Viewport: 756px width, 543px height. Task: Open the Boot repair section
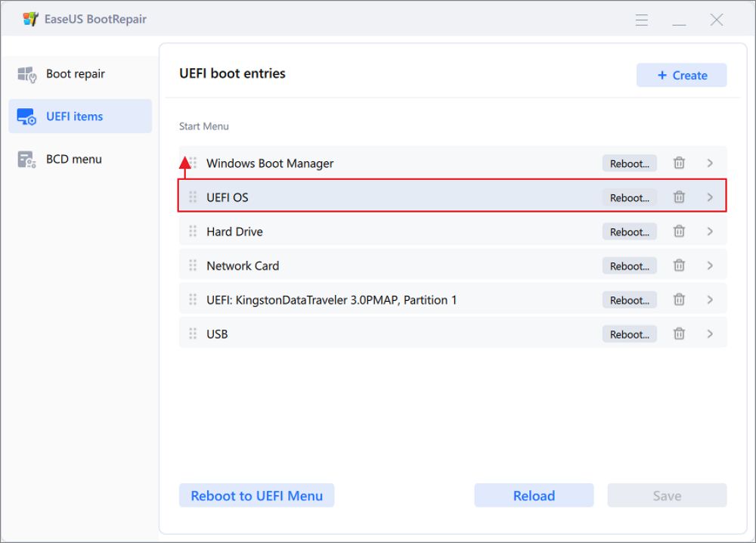(x=76, y=74)
